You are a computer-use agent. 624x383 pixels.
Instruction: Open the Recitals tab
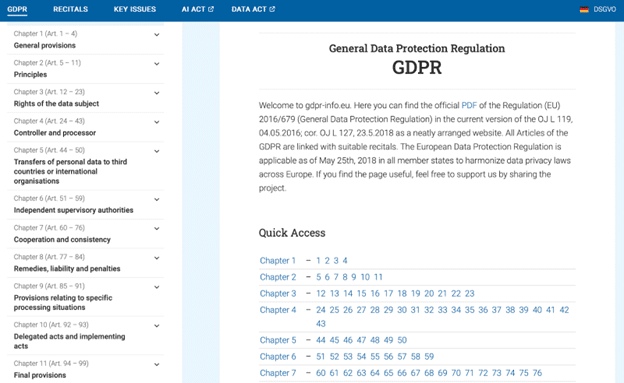coord(70,9)
